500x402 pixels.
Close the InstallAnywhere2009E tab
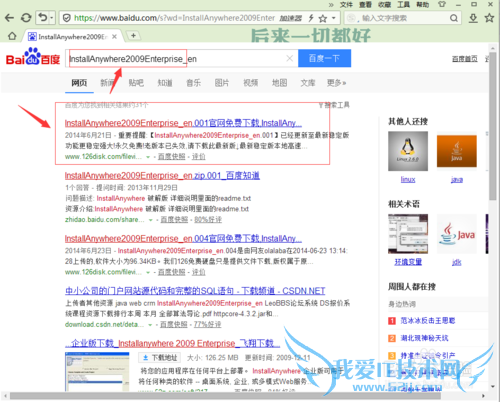pos(114,36)
